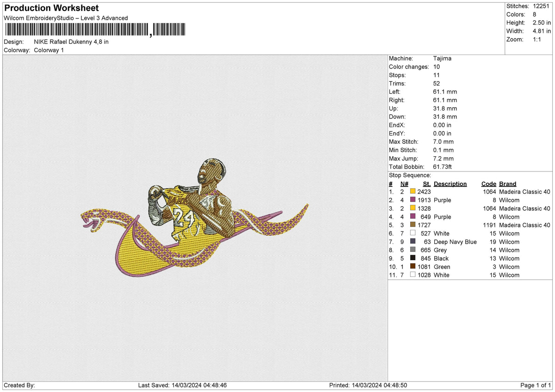The image size is (555, 392).
Task: Click the 'Production Worksheet' title
Action: pos(51,8)
